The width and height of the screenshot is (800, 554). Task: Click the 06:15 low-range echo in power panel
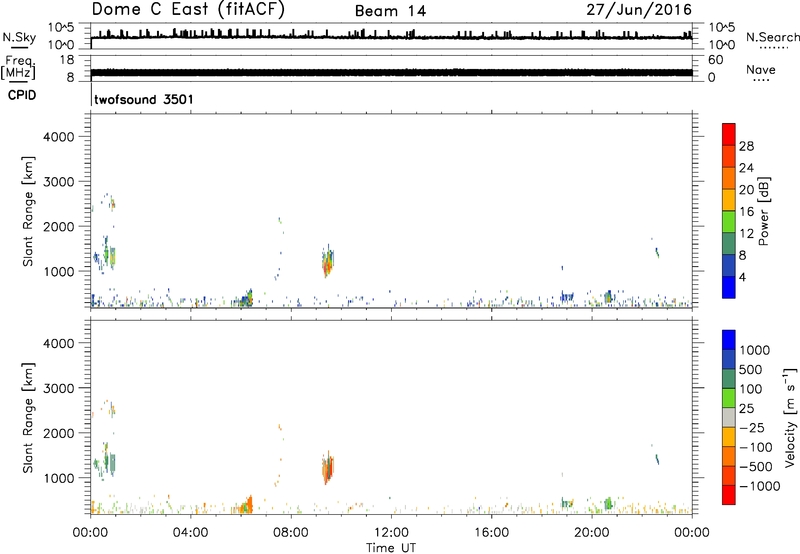(246, 298)
